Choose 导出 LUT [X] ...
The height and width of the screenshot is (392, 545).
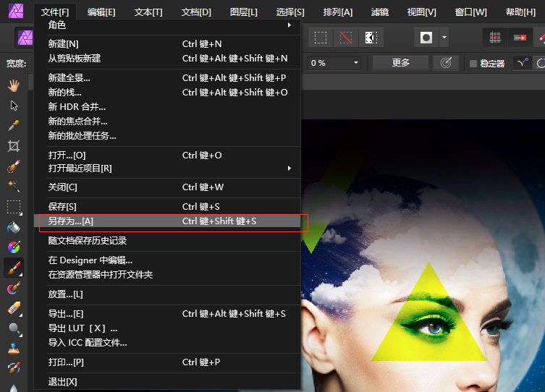pos(167,328)
